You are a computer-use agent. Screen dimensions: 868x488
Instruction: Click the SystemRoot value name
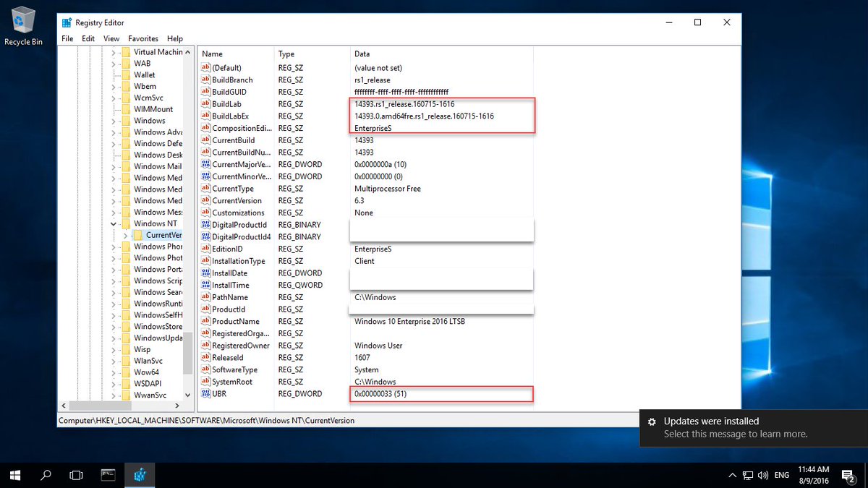233,382
